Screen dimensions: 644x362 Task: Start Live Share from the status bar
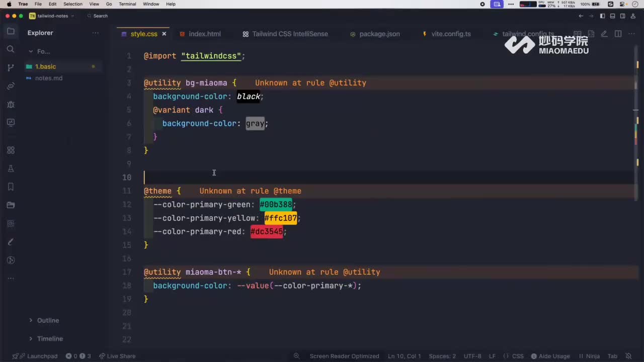[117, 356]
